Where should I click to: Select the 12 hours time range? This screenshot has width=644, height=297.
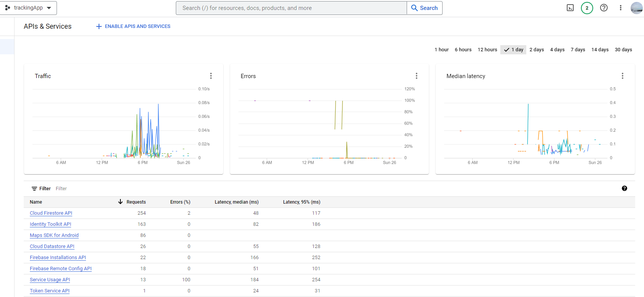click(x=487, y=50)
